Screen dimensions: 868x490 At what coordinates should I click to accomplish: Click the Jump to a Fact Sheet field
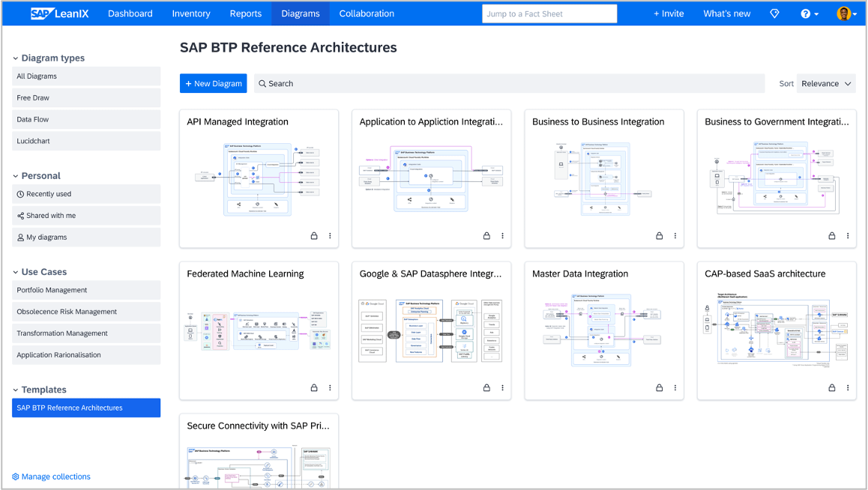click(549, 13)
